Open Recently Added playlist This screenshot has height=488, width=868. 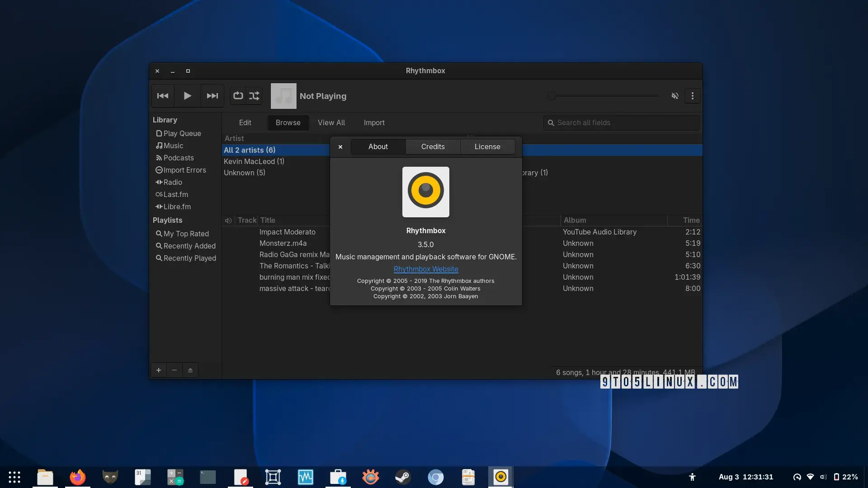point(185,246)
